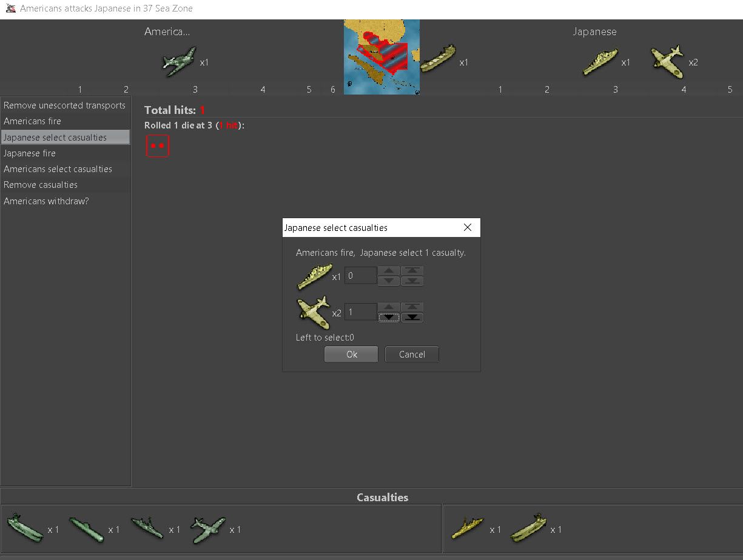This screenshot has width=743, height=560.
Task: Click the warship casualty count input field
Action: click(x=360, y=276)
